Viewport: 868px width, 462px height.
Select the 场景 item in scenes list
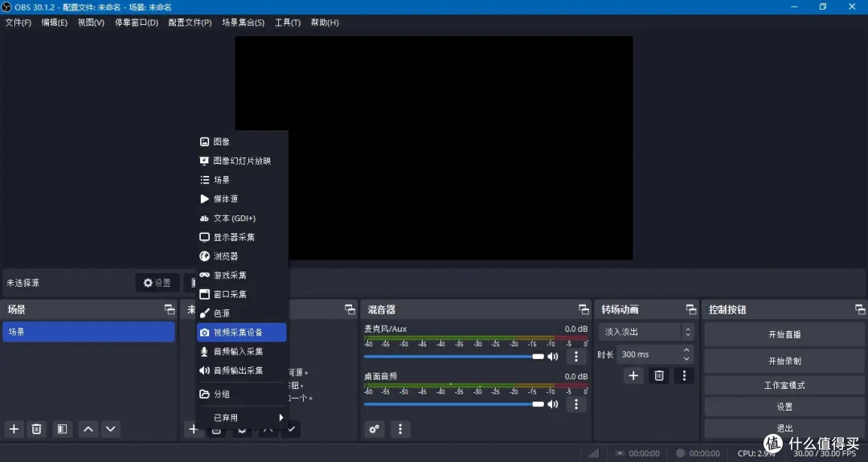tap(88, 332)
